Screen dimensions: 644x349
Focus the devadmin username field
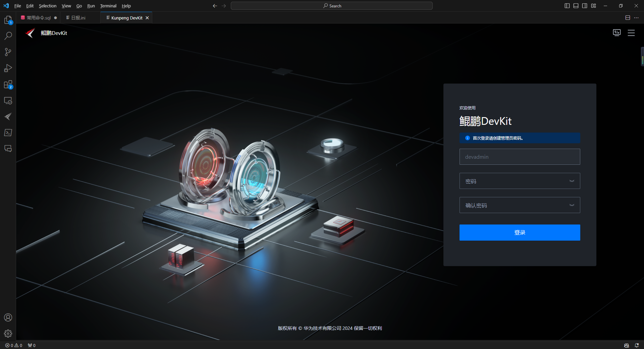pos(520,157)
